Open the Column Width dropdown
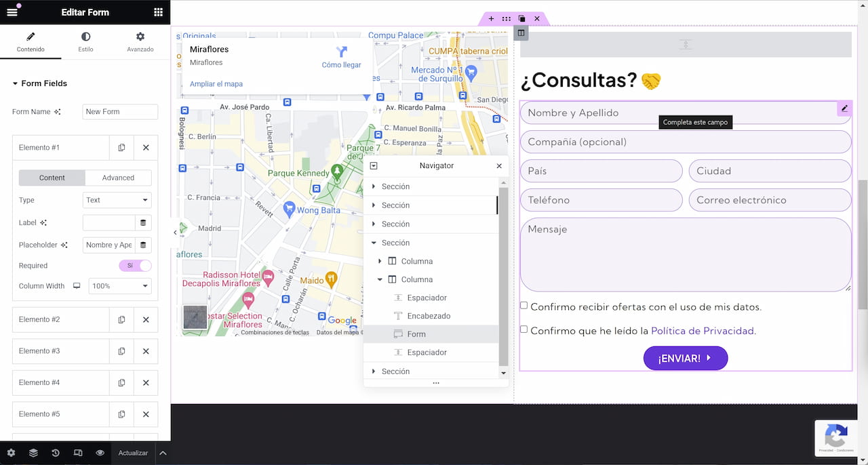Screen dimensions: 868x465 click(x=120, y=286)
